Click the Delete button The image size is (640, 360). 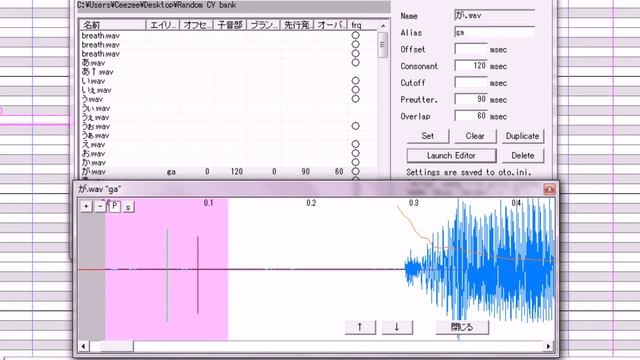click(x=522, y=156)
